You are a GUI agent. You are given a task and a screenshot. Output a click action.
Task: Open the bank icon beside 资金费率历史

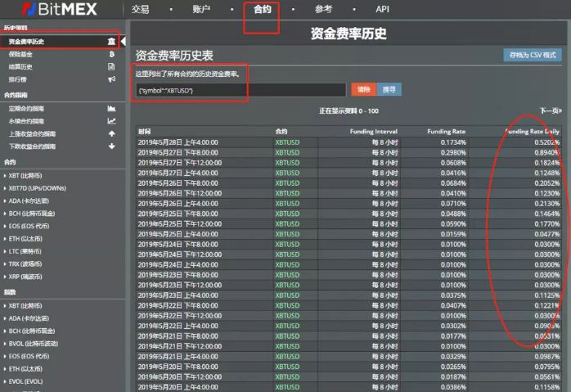[x=111, y=41]
